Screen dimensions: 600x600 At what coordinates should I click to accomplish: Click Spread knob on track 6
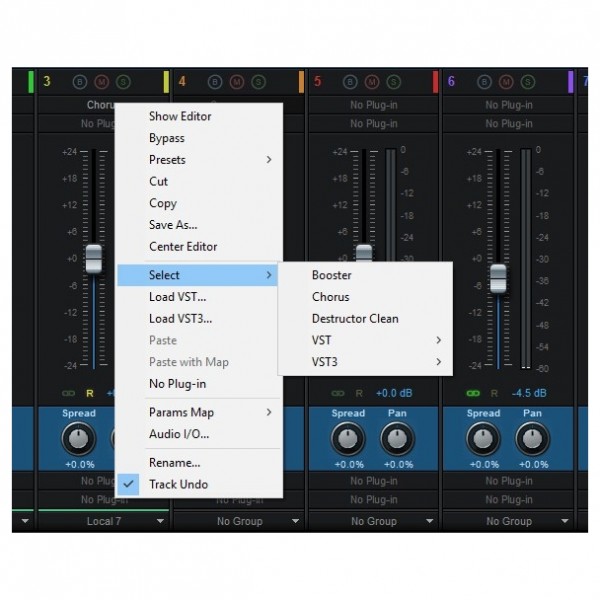pos(483,439)
